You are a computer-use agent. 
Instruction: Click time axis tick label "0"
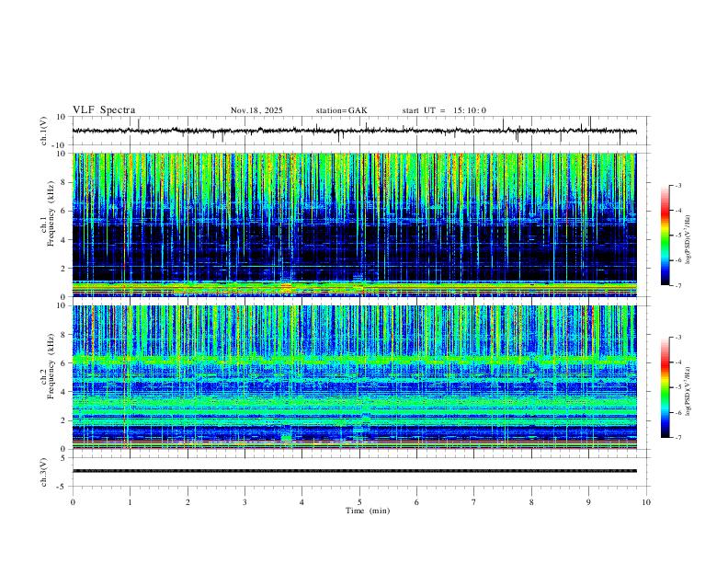(73, 502)
